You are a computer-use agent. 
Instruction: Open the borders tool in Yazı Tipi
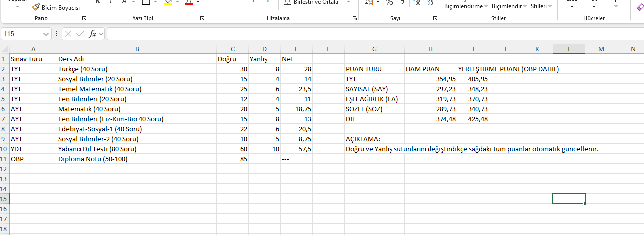[145, 2]
